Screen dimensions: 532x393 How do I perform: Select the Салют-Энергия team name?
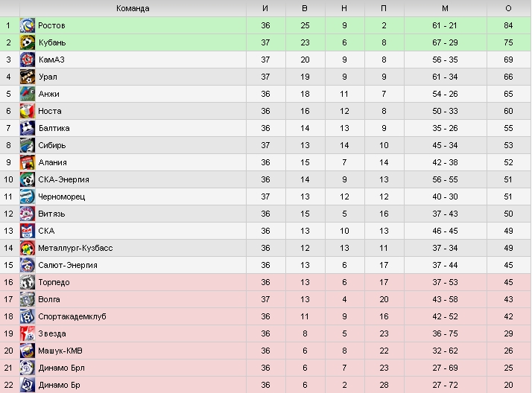tap(68, 265)
